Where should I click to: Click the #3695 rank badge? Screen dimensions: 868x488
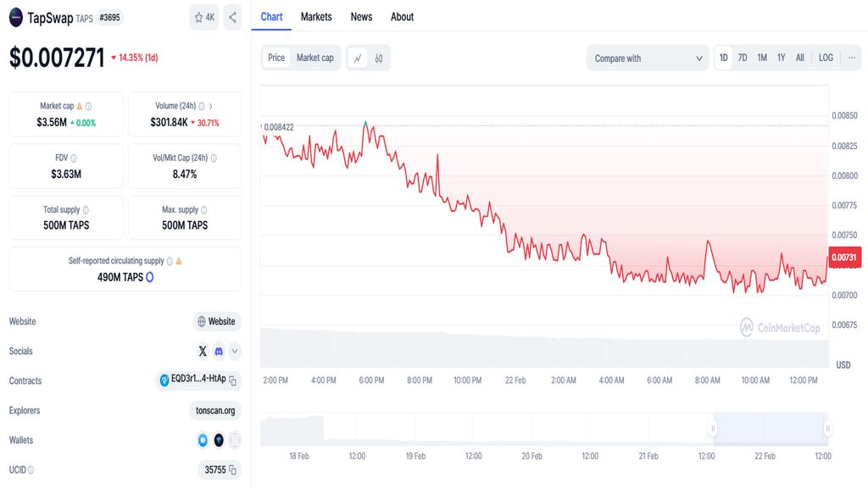point(109,18)
